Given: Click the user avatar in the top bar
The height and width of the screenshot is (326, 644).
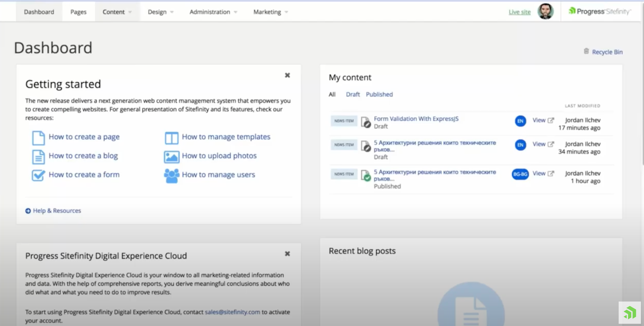Looking at the screenshot, I should (x=545, y=11).
